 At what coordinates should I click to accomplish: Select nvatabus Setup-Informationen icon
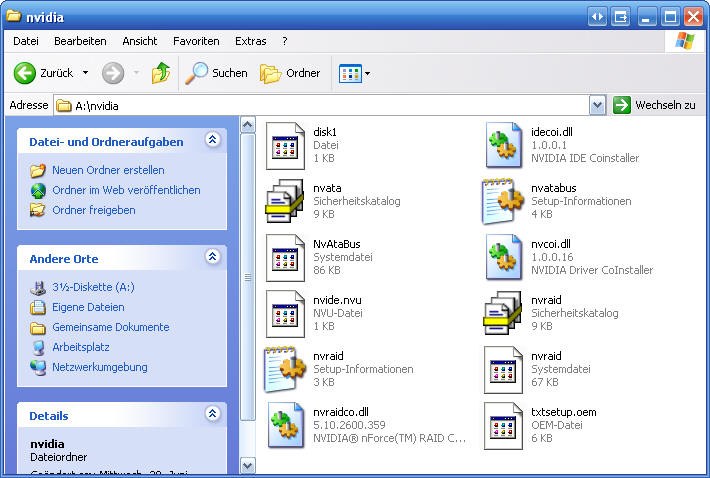[502, 201]
